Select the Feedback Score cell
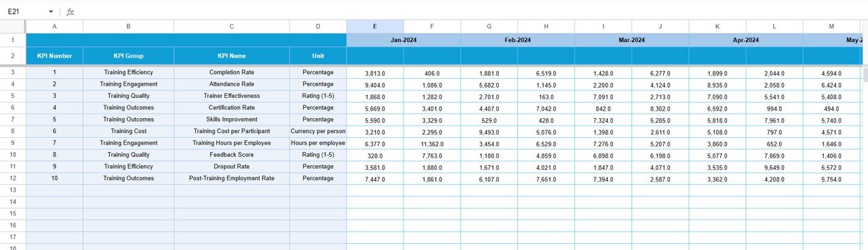This screenshot has width=868, height=250. pyautogui.click(x=231, y=155)
